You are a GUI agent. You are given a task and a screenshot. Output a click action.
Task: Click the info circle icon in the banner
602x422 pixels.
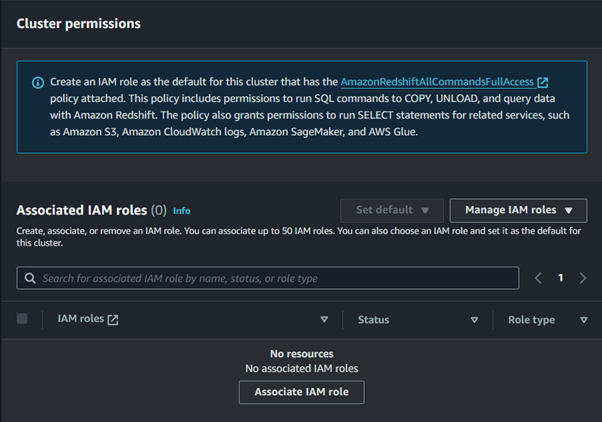(38, 83)
